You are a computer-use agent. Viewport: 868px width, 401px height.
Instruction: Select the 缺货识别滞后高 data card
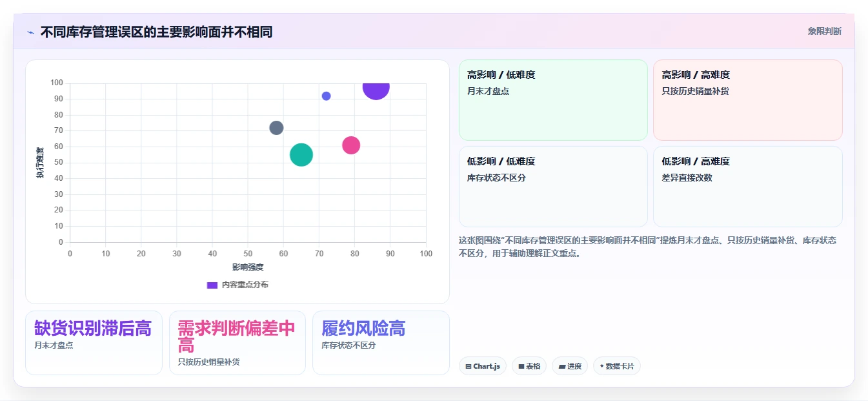click(94, 343)
